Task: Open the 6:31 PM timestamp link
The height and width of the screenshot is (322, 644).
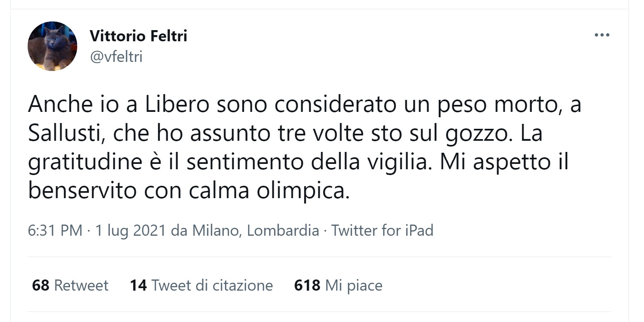Action: (55, 230)
